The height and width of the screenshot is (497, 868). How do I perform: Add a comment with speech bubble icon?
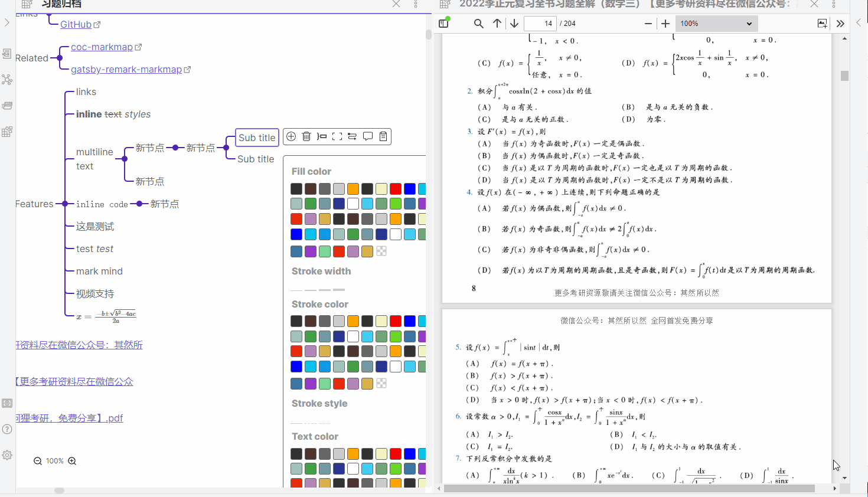click(368, 136)
